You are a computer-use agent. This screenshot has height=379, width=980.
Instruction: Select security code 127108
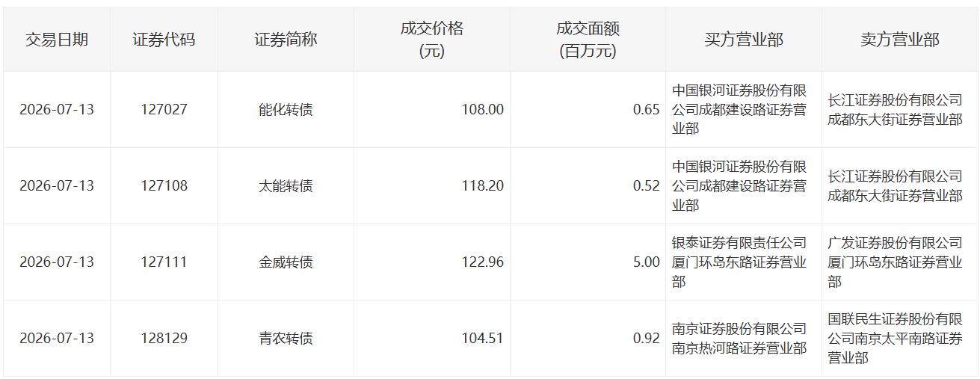tap(164, 186)
